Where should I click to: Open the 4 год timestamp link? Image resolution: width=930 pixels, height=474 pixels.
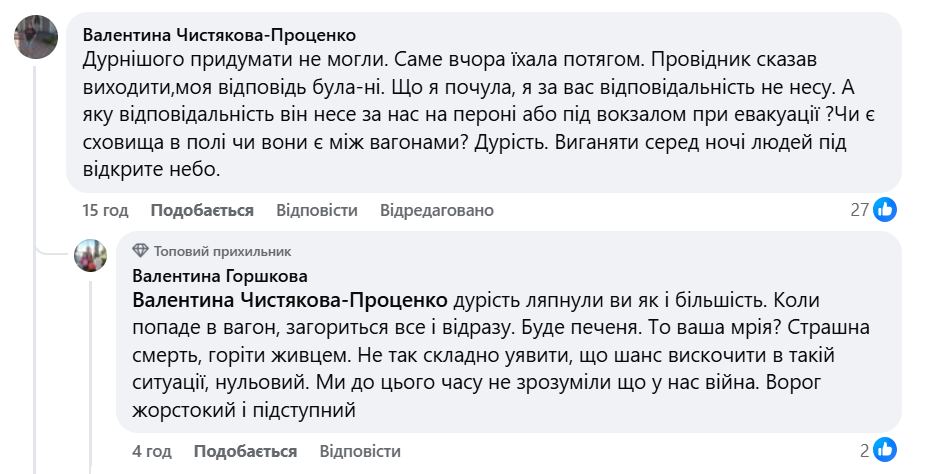[152, 451]
